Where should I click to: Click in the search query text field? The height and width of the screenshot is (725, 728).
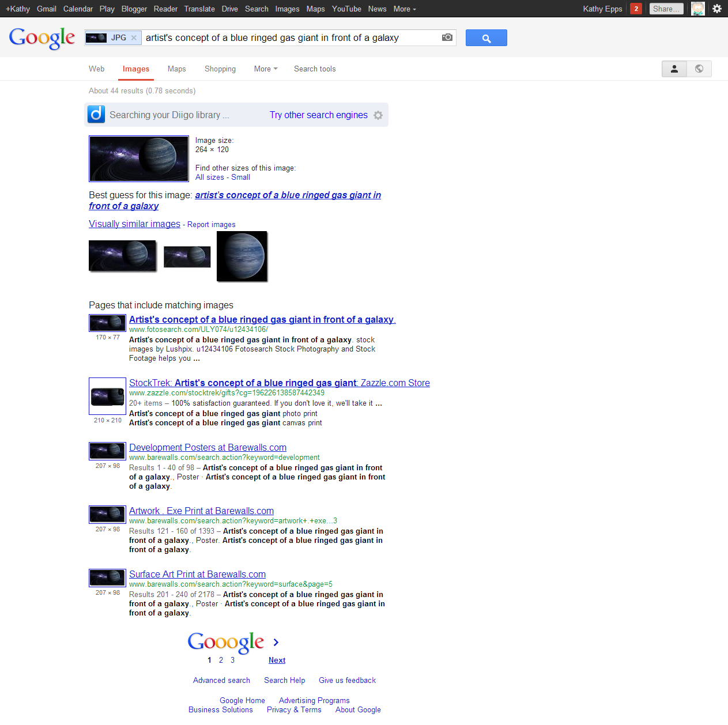[291, 38]
